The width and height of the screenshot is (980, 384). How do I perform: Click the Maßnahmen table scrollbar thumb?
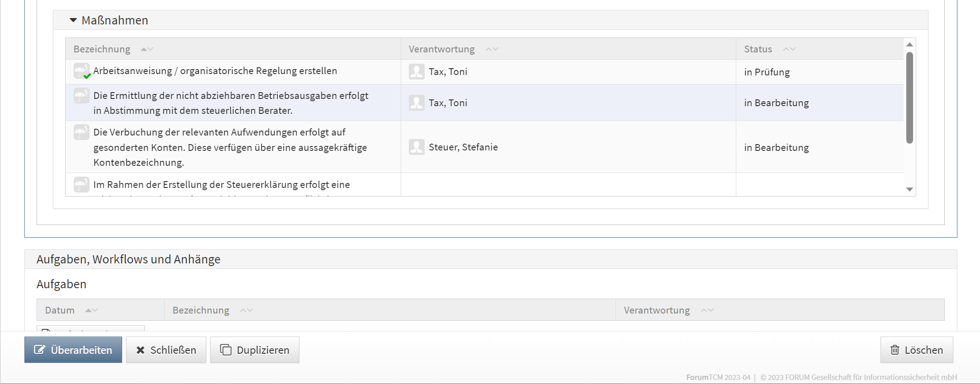pos(909,97)
